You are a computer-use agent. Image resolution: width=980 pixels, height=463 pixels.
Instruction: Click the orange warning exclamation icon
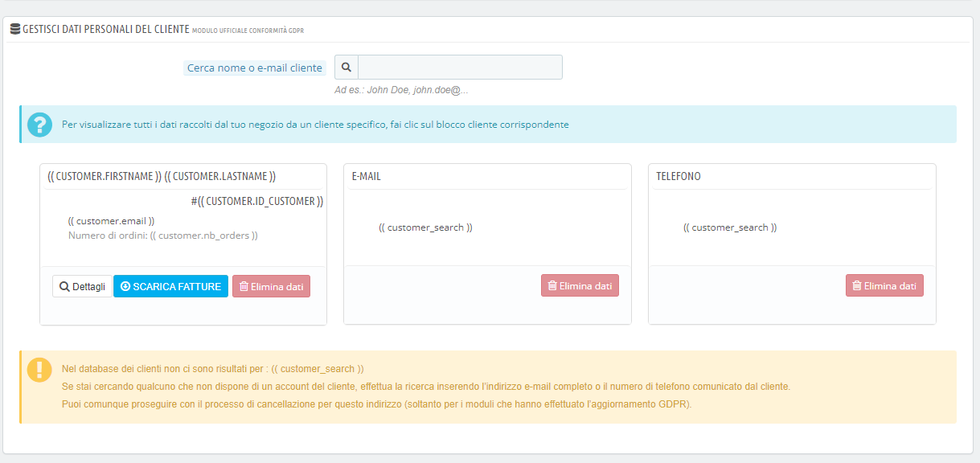tap(39, 371)
